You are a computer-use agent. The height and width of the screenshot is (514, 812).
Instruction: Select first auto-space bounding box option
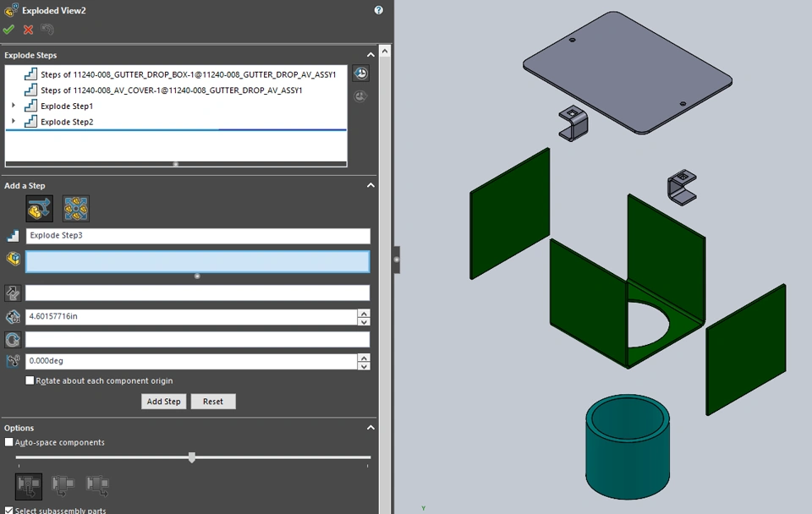29,486
